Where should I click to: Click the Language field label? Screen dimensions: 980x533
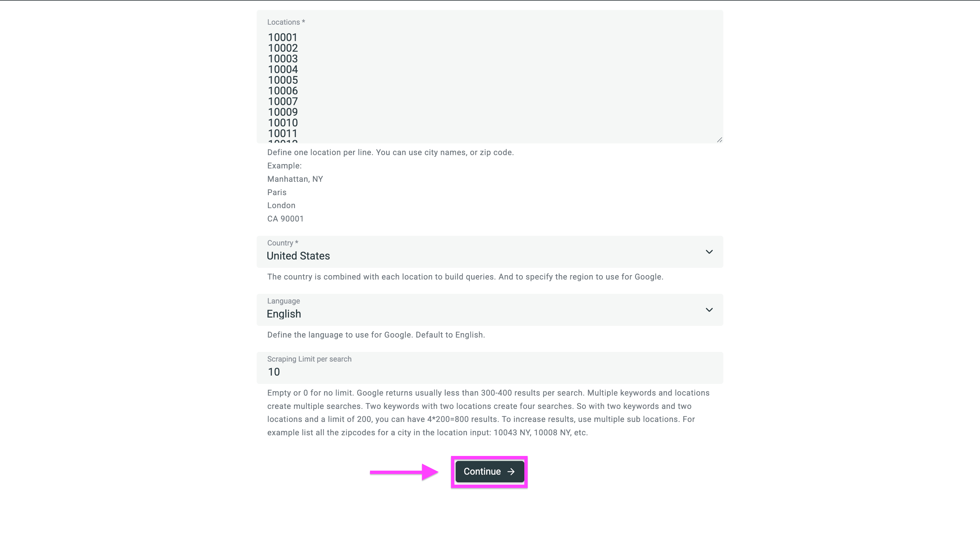coord(283,301)
